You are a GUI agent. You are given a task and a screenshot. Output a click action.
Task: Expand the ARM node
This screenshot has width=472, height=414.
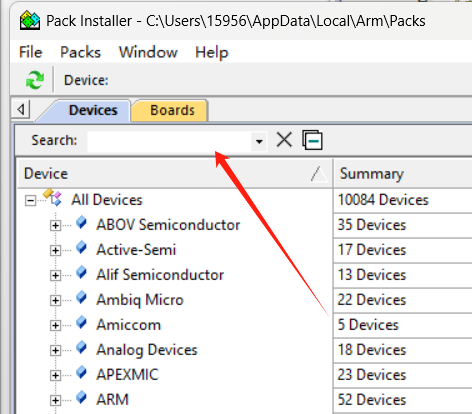[x=55, y=400]
